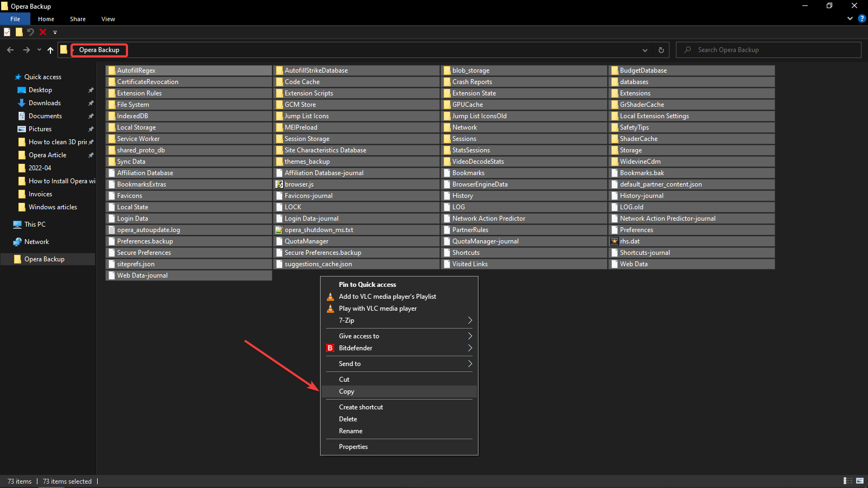This screenshot has height=488, width=868.
Task: Open Help with the blue question mark icon
Action: 862,18
